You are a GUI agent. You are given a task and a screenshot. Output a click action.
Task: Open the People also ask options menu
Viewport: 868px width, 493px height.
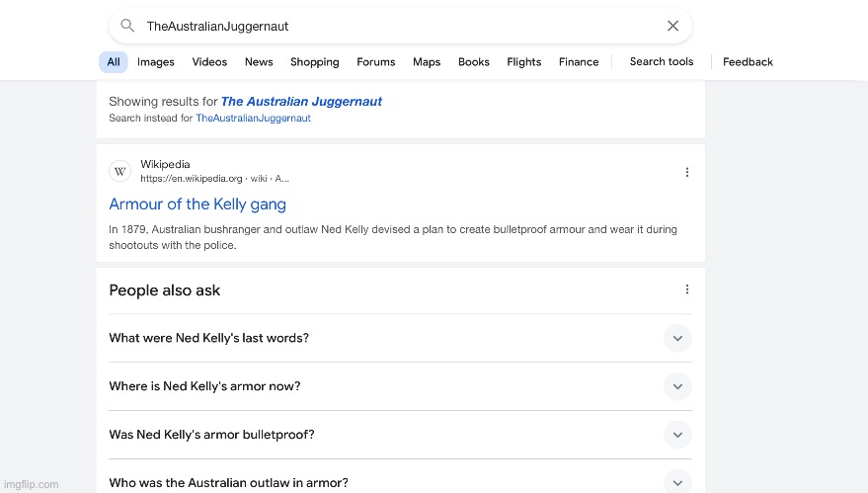tap(687, 289)
